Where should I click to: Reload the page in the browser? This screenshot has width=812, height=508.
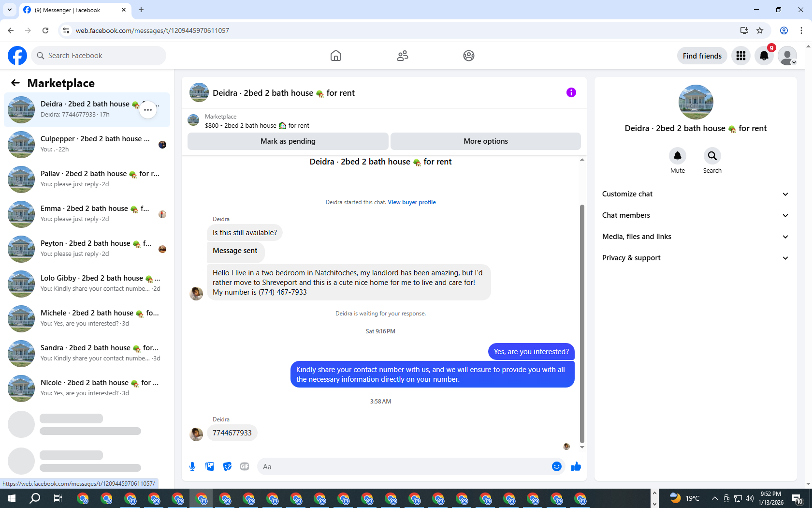tap(45, 30)
